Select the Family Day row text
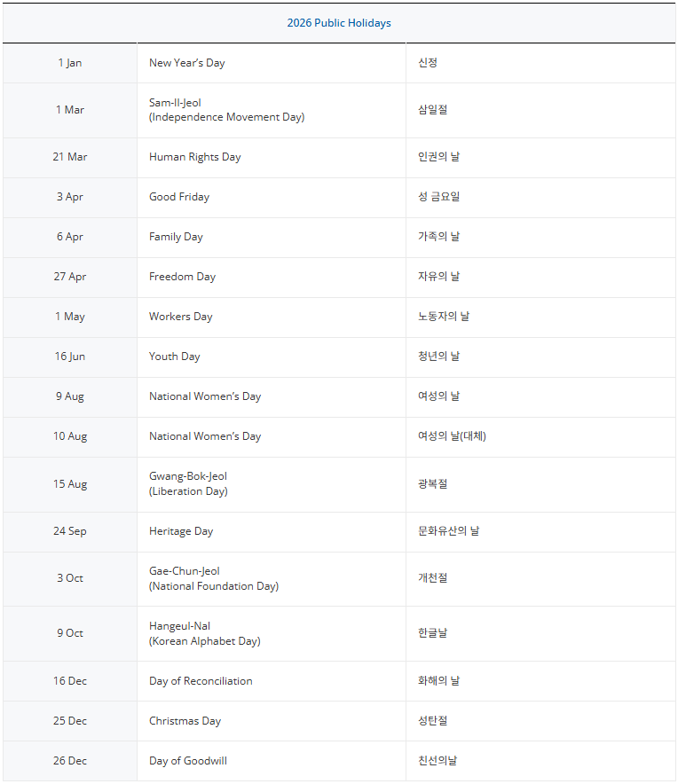Viewport: 678px width, 784px height. point(176,237)
